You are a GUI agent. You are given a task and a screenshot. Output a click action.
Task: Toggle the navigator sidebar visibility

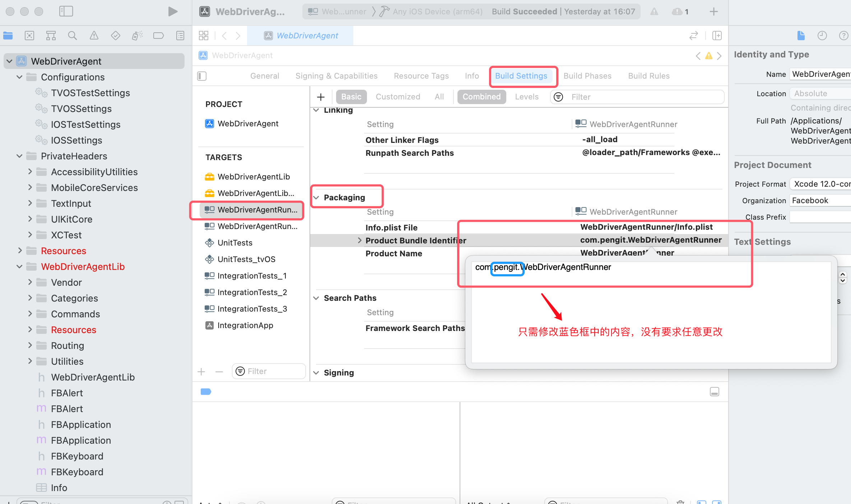[x=66, y=11]
